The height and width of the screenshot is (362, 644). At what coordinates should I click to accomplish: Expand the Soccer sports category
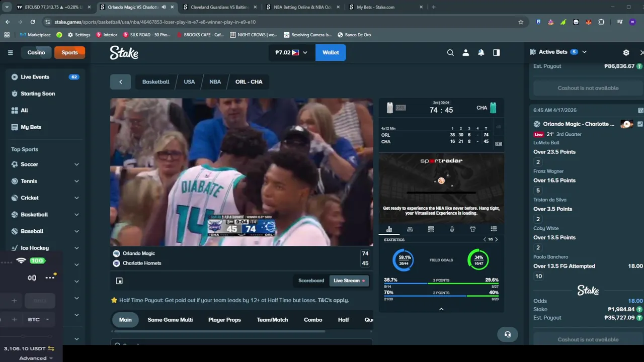(x=76, y=164)
